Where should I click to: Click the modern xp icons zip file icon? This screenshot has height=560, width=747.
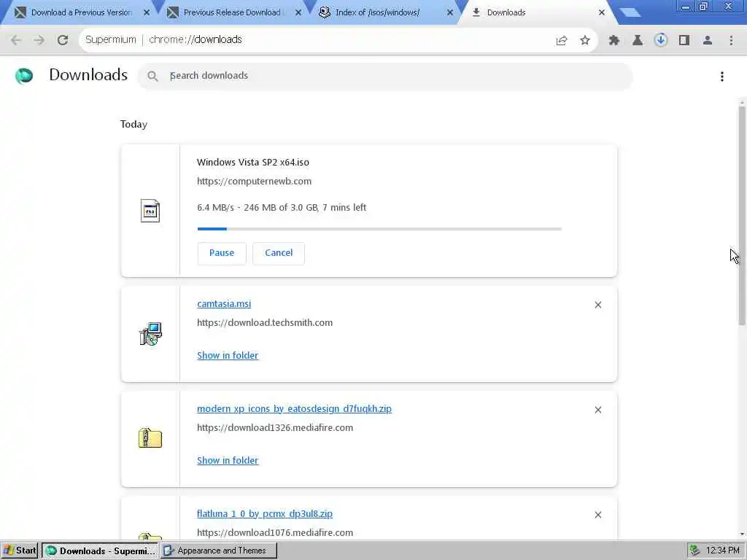point(150,438)
